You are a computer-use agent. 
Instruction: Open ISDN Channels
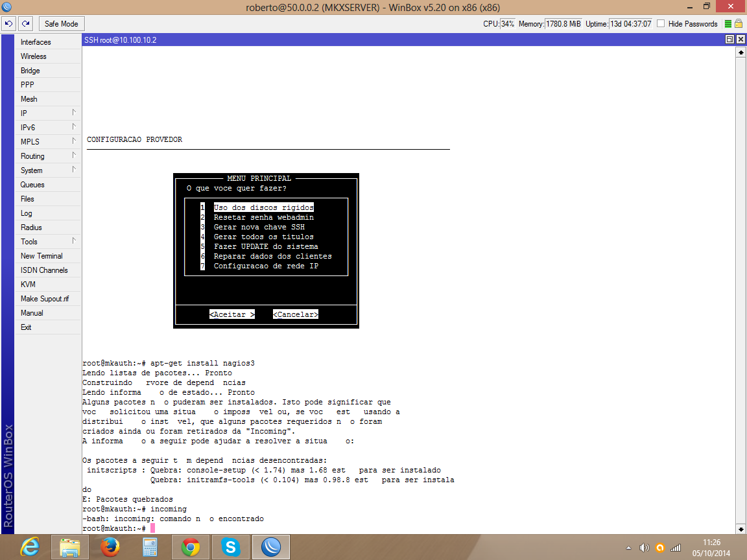coord(47,270)
